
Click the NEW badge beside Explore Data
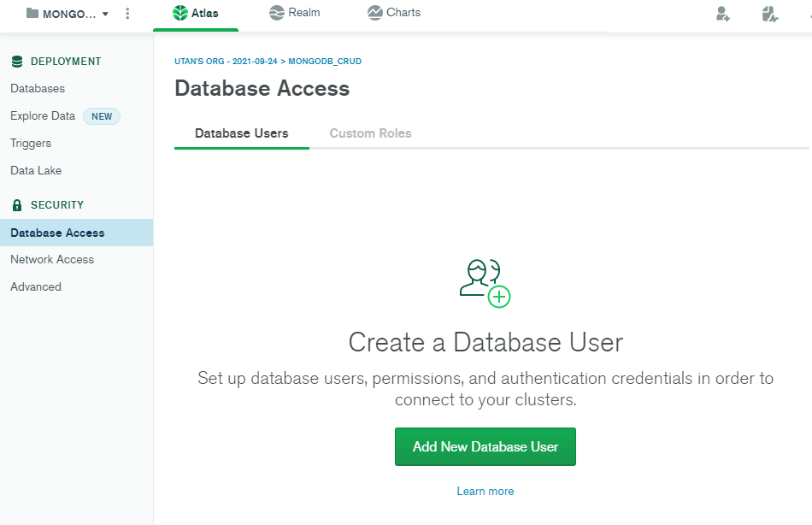pyautogui.click(x=102, y=116)
